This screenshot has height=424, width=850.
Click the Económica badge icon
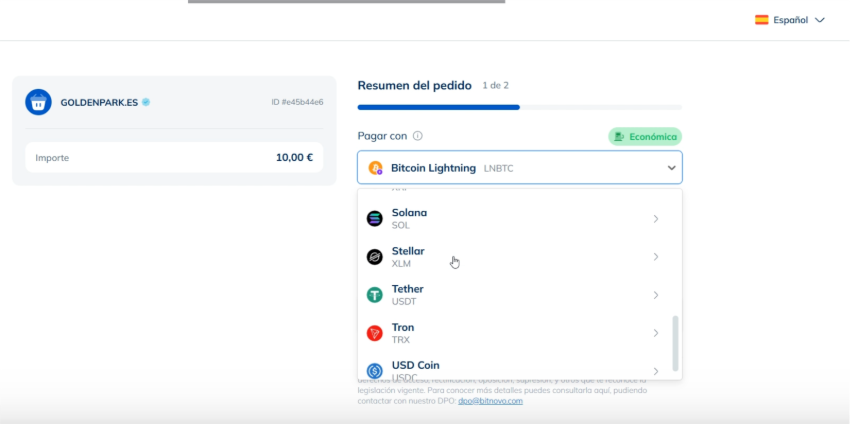pyautogui.click(x=620, y=137)
